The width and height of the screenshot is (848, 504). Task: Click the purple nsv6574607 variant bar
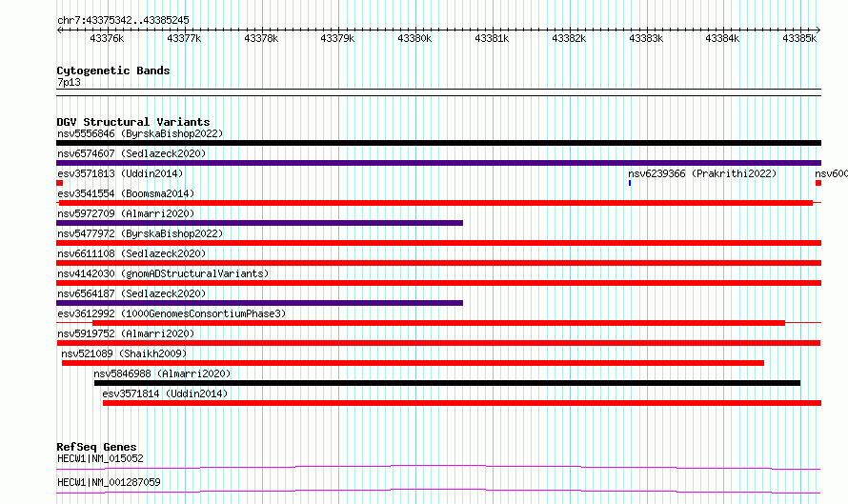438,163
